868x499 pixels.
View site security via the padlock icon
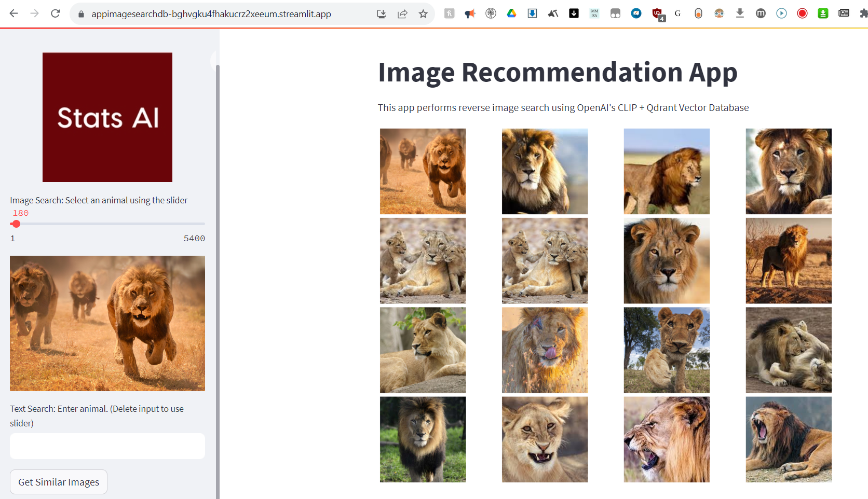click(81, 13)
